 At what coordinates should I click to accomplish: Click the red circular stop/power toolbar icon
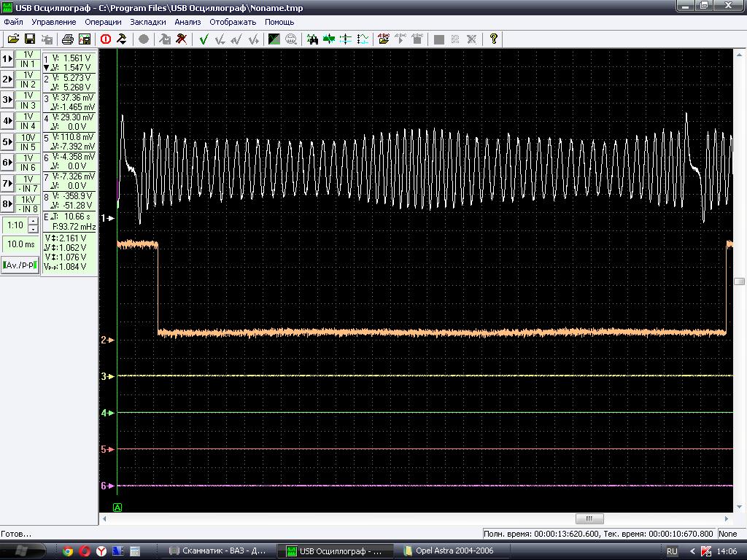click(x=106, y=39)
